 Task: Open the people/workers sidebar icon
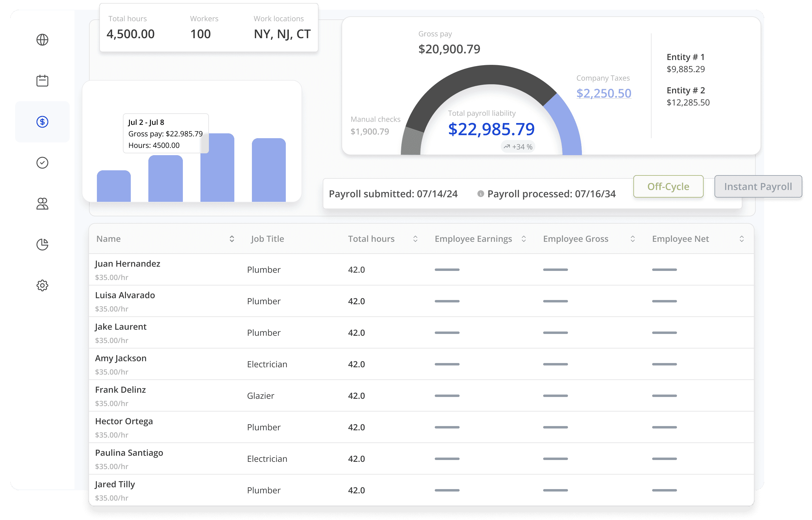point(42,204)
